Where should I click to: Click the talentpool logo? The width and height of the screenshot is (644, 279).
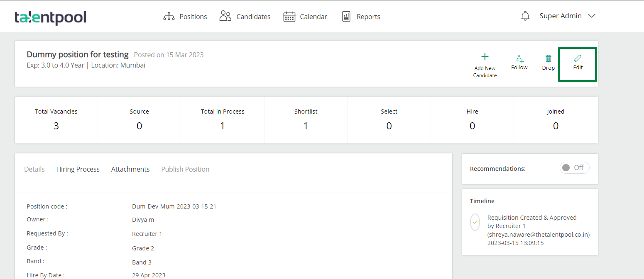pyautogui.click(x=51, y=18)
